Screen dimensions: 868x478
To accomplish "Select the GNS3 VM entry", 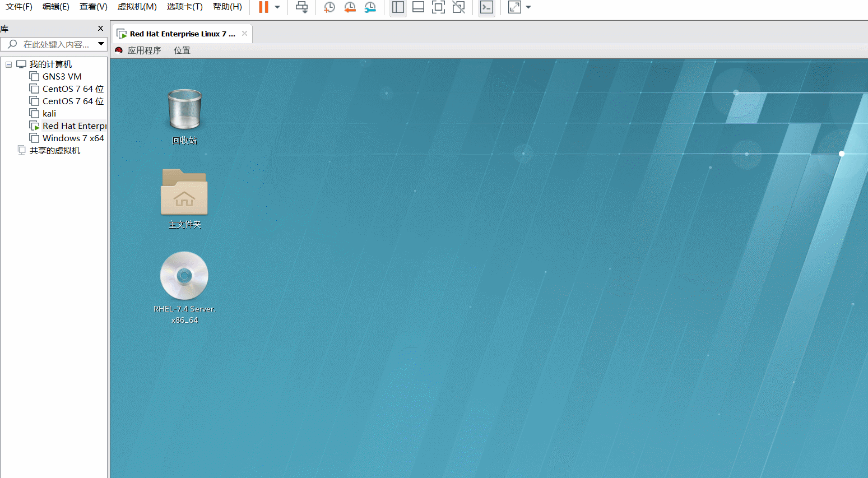I will pos(62,77).
